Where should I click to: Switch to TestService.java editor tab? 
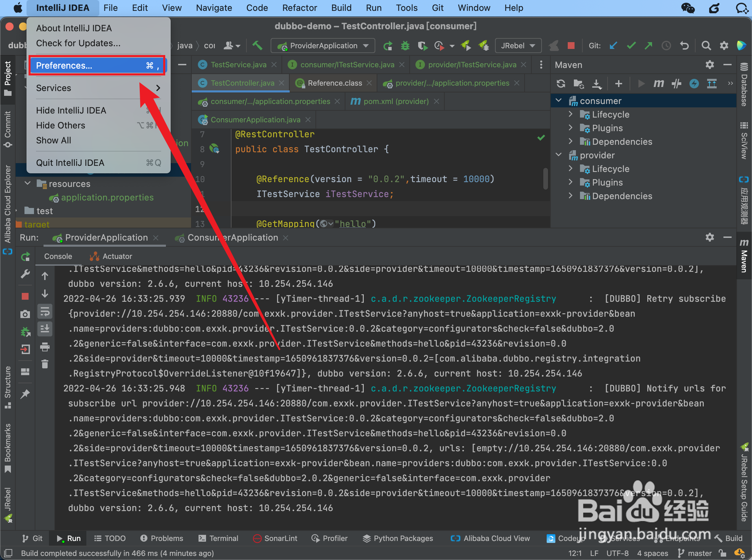(238, 65)
